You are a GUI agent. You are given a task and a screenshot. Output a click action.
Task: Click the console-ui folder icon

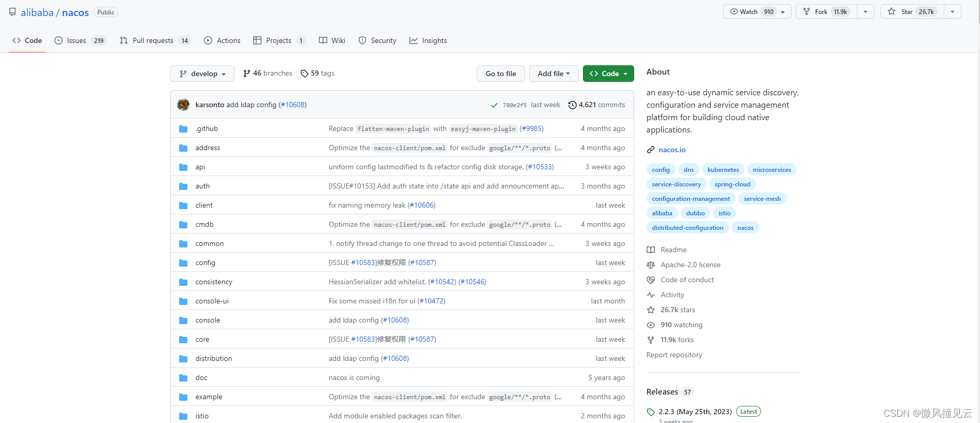tap(183, 301)
